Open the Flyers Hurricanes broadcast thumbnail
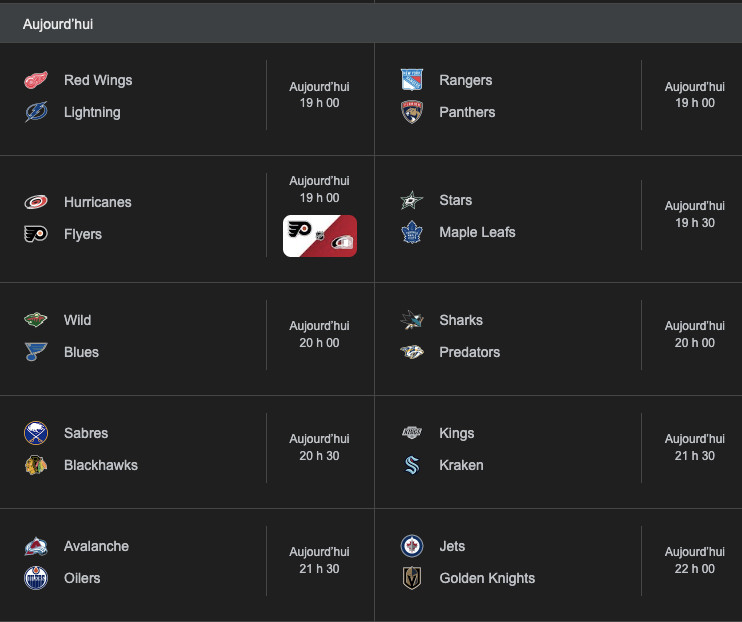Screen dimensions: 742x622 click(x=320, y=236)
